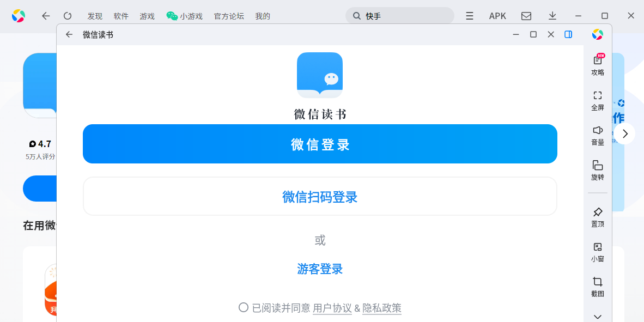This screenshot has width=644, height=322.
Task: Go back in the app store window
Action: tap(46, 16)
